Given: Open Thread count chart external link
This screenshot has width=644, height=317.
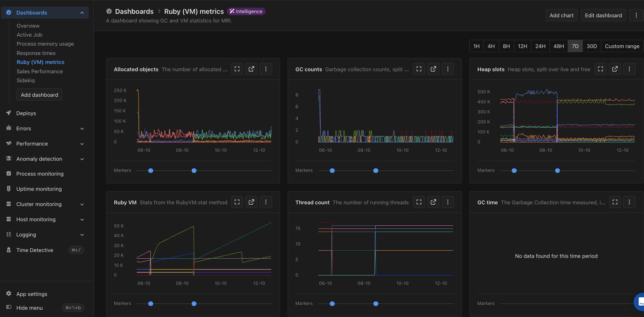Looking at the screenshot, I should click(x=433, y=202).
